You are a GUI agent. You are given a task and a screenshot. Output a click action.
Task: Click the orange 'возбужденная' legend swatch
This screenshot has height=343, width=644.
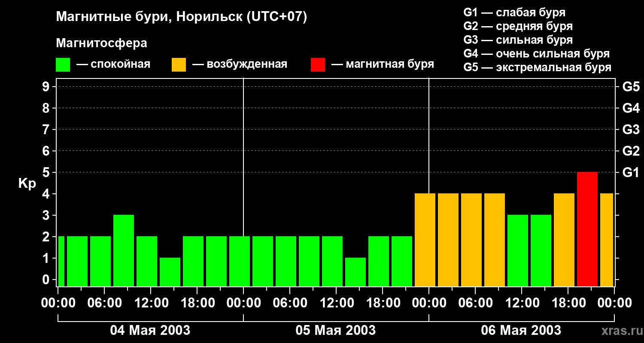(179, 65)
